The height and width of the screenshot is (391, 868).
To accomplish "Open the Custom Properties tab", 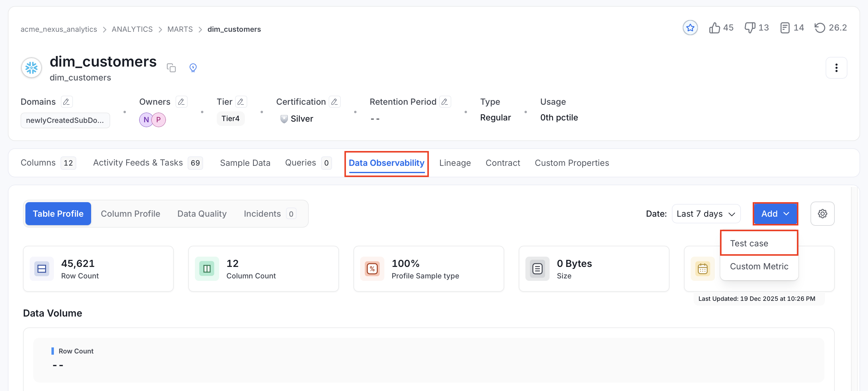I will pos(571,163).
